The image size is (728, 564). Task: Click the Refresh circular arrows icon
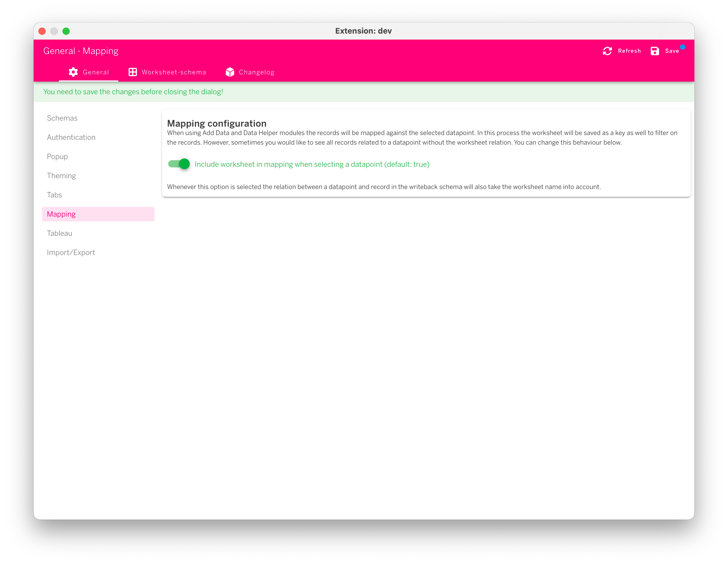pos(607,51)
